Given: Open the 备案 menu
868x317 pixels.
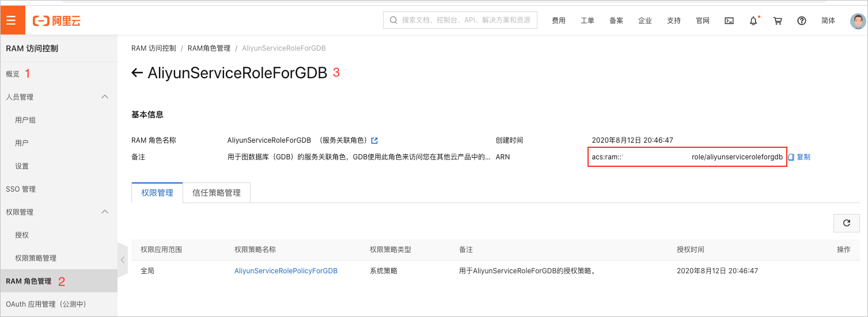Looking at the screenshot, I should pos(616,21).
